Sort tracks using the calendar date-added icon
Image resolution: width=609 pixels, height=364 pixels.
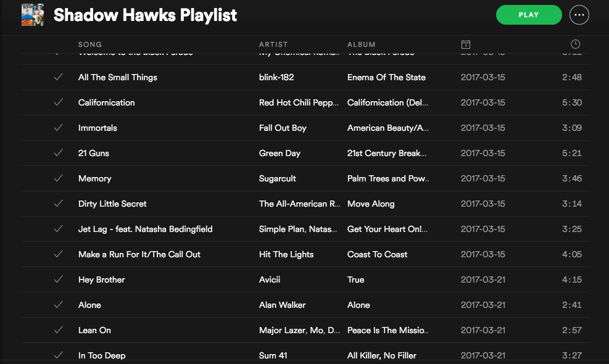tap(466, 44)
